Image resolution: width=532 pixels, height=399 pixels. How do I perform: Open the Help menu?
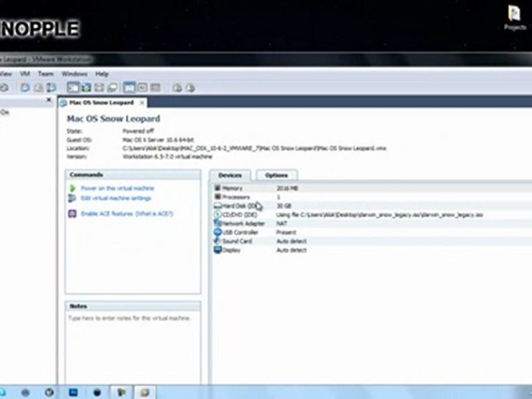click(102, 74)
